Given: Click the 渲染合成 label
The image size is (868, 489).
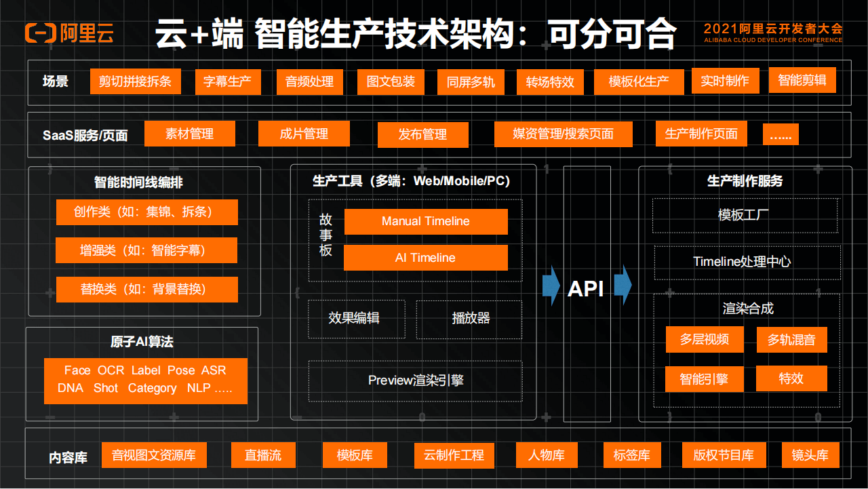Looking at the screenshot, I should [x=748, y=309].
